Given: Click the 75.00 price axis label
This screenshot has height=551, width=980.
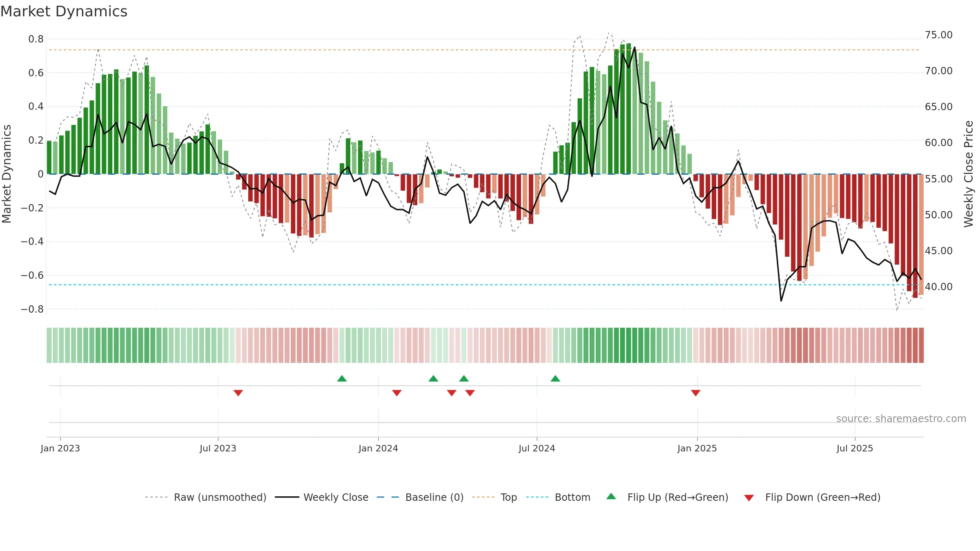Looking at the screenshot, I should pyautogui.click(x=939, y=35).
